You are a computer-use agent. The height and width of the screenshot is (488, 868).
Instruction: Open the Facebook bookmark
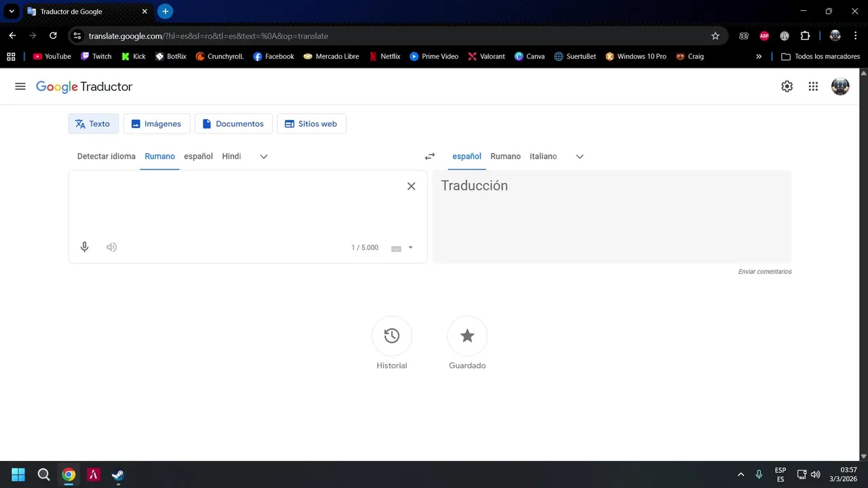(x=274, y=56)
